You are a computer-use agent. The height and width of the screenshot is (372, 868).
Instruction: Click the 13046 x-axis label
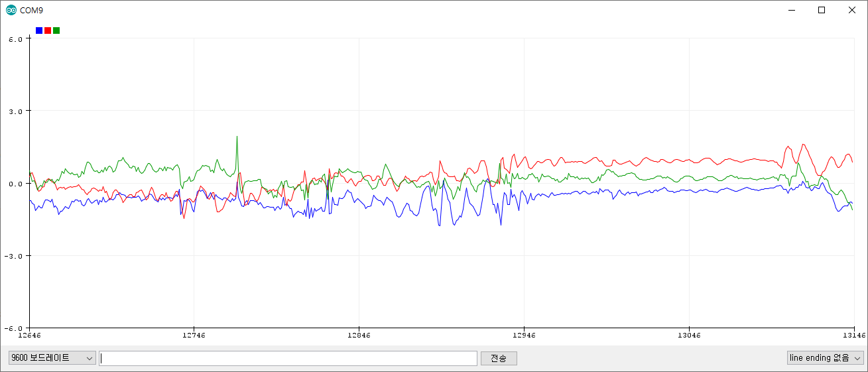coord(689,336)
